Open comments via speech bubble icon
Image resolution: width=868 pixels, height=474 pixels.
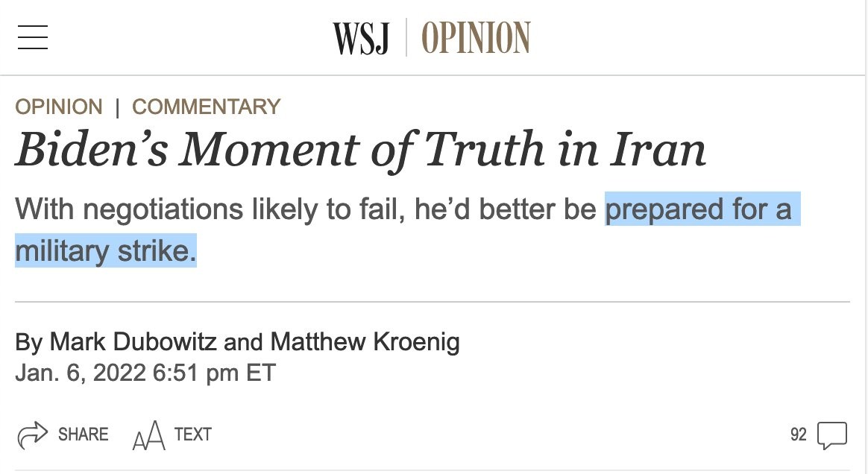832,435
